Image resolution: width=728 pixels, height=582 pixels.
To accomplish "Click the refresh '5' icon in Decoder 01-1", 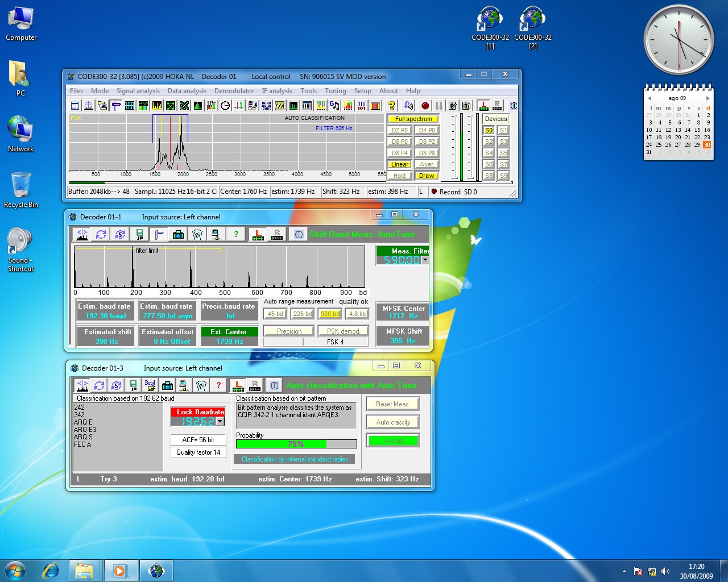I will point(120,234).
